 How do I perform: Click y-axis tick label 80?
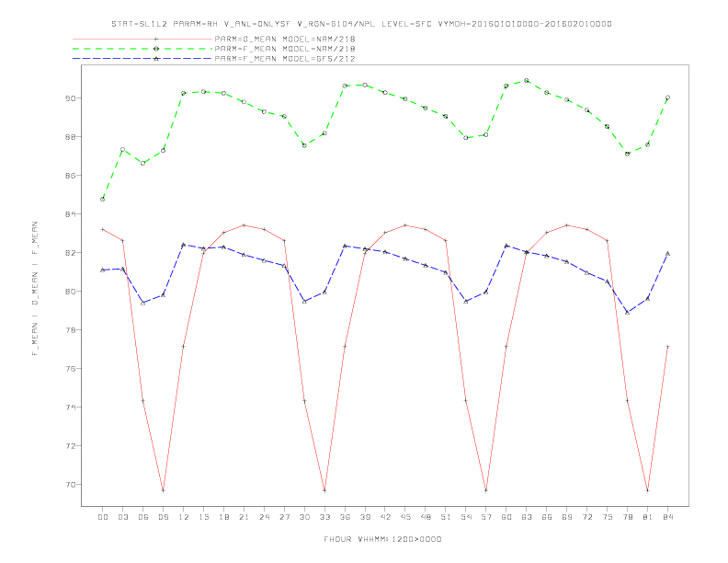71,292
